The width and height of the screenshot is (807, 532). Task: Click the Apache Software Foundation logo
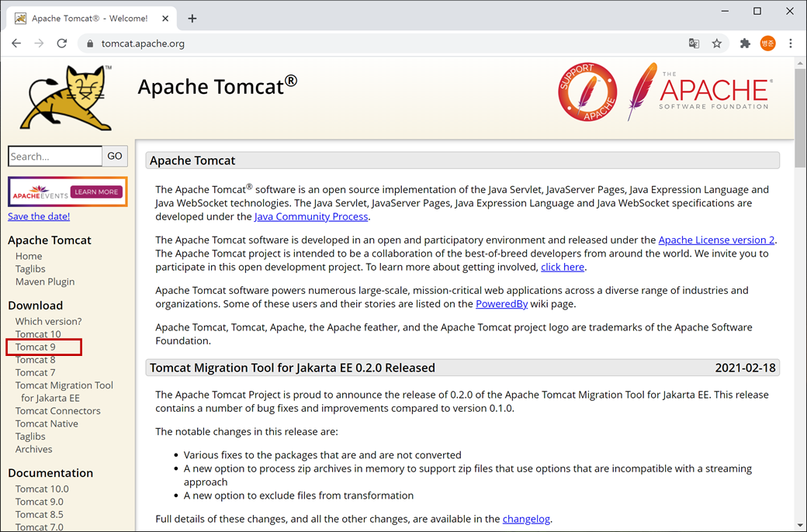coord(700,92)
